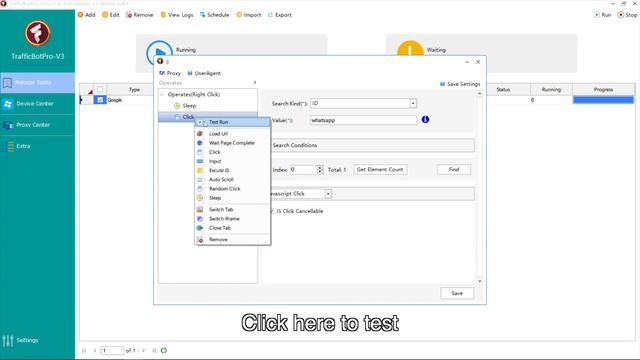Screen dimensions: 640x360
Task: Choose Input from the context menu
Action: pyautogui.click(x=233, y=161)
